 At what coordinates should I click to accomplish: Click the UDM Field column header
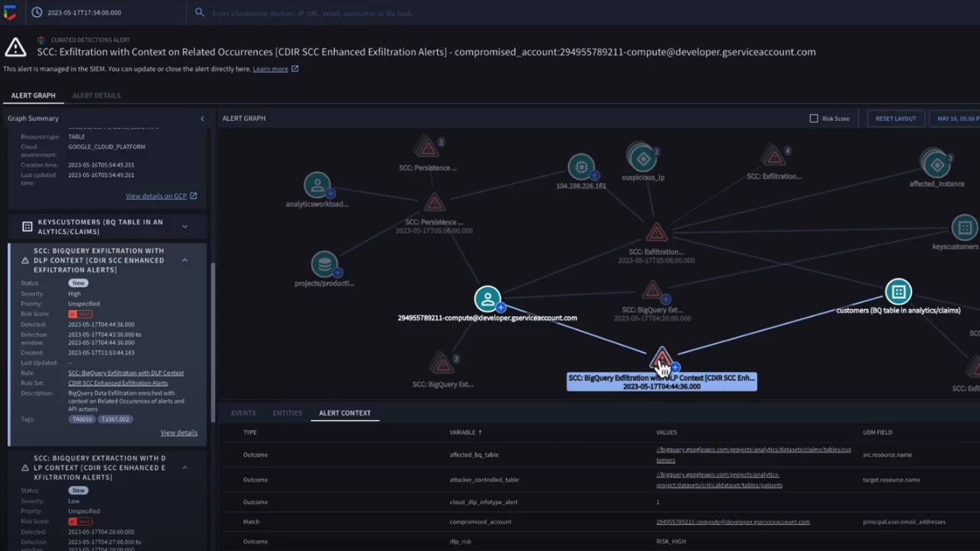[x=877, y=432]
